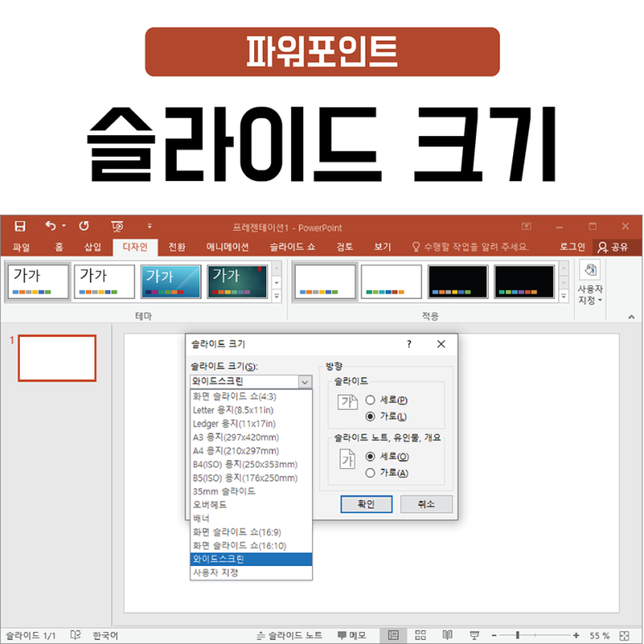Choose Letter 용지(8.5x11in) option
Image resolution: width=644 pixels, height=644 pixels.
tap(251, 410)
